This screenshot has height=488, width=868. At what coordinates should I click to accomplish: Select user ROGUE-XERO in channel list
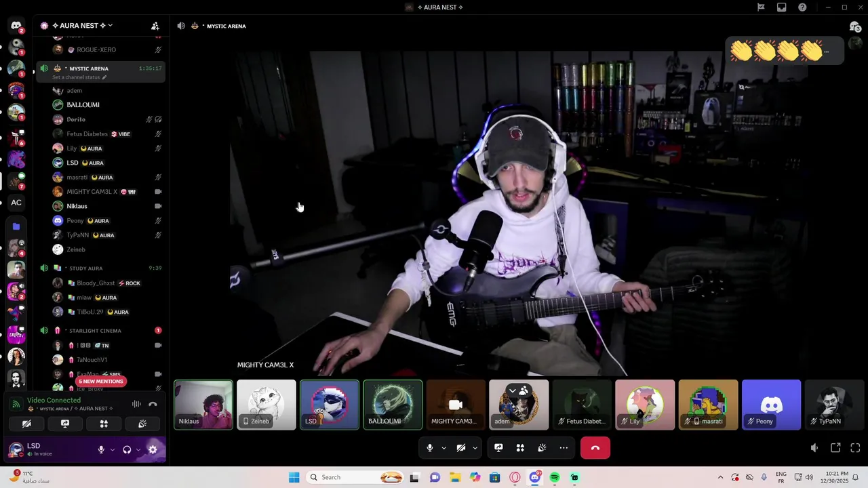tap(107, 50)
